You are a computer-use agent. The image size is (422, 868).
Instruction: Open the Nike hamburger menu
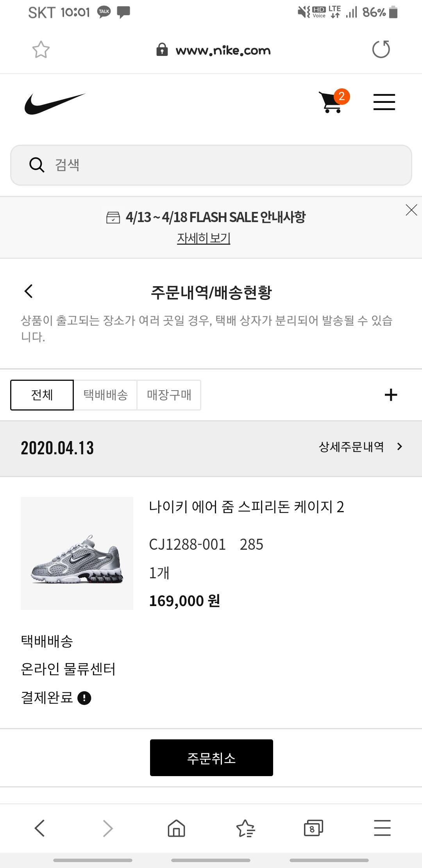pyautogui.click(x=384, y=102)
